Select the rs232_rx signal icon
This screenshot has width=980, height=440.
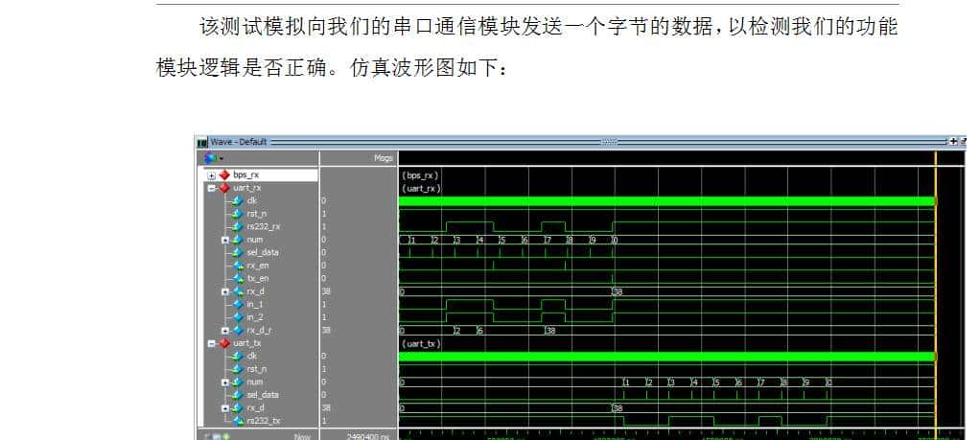[x=238, y=227]
